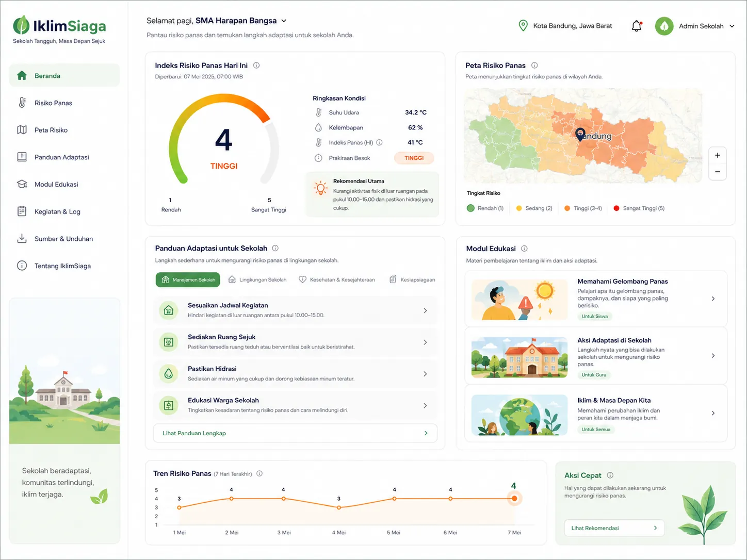
Task: Switch to Kesiapsiagaan tab
Action: (x=412, y=279)
